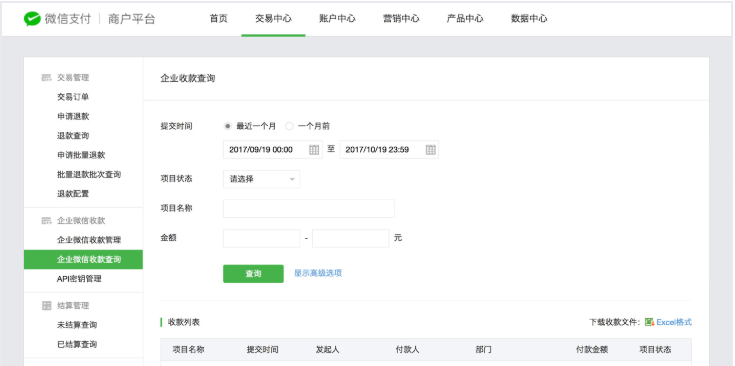Click the 结算管理 section icon
Screen dimensions: 735x366
coord(46,306)
